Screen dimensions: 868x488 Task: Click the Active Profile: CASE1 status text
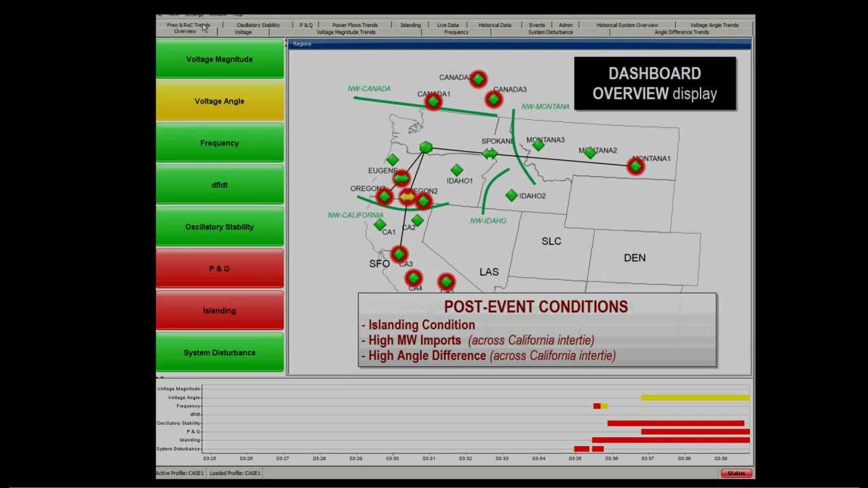click(x=180, y=473)
